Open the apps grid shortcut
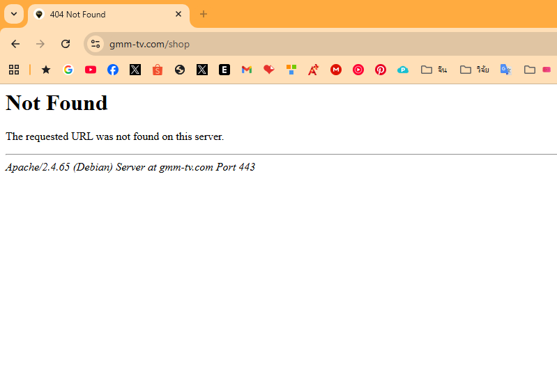This screenshot has height=392, width=557. tap(14, 70)
